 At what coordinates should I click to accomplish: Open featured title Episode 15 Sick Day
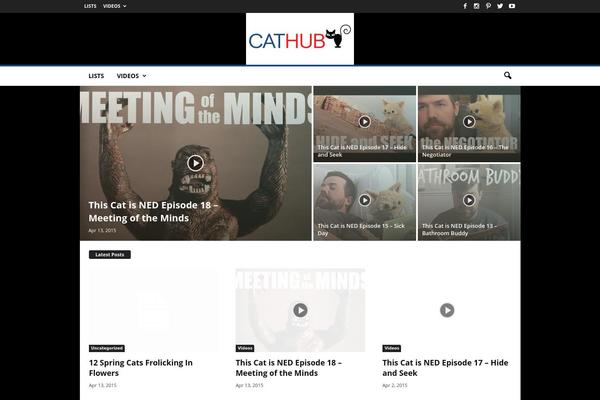(361, 229)
